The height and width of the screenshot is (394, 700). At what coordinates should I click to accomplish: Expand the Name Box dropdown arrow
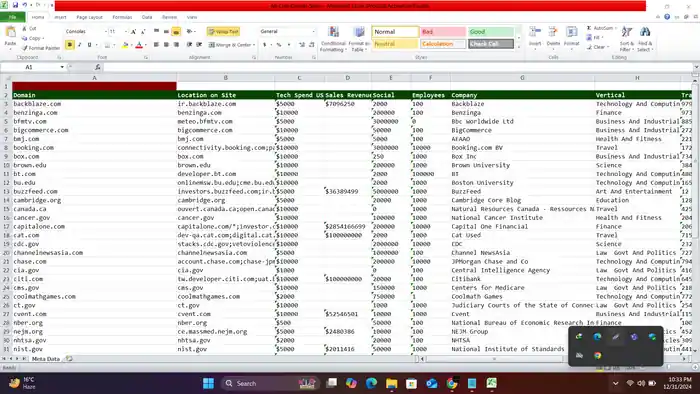[x=62, y=67]
